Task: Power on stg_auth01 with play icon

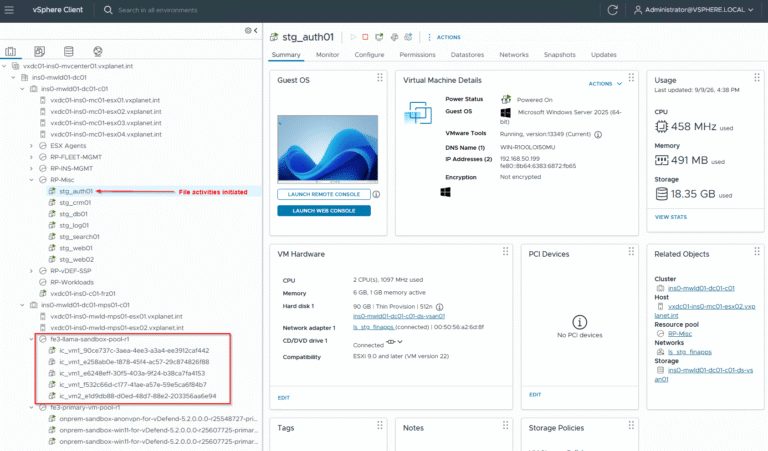Action: (353, 37)
